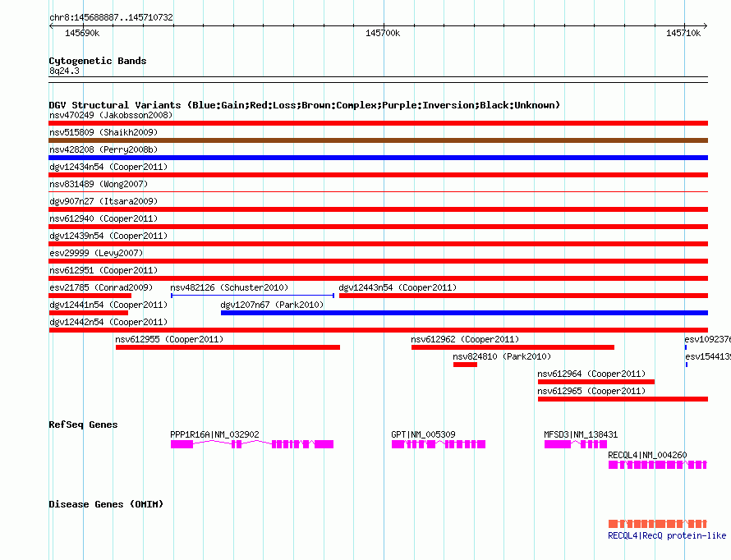The image size is (731, 560).
Task: Click the blue gain bar of nsv428208
Action: coord(378,158)
